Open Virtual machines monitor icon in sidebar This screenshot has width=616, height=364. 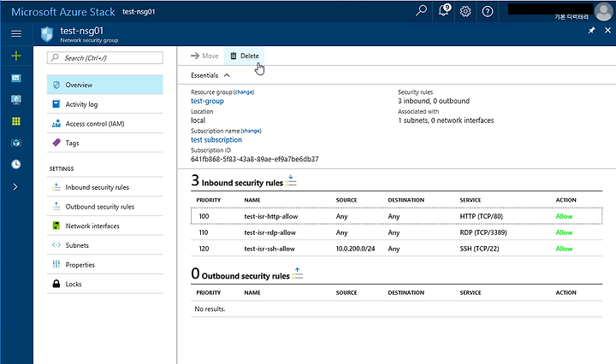click(x=16, y=100)
